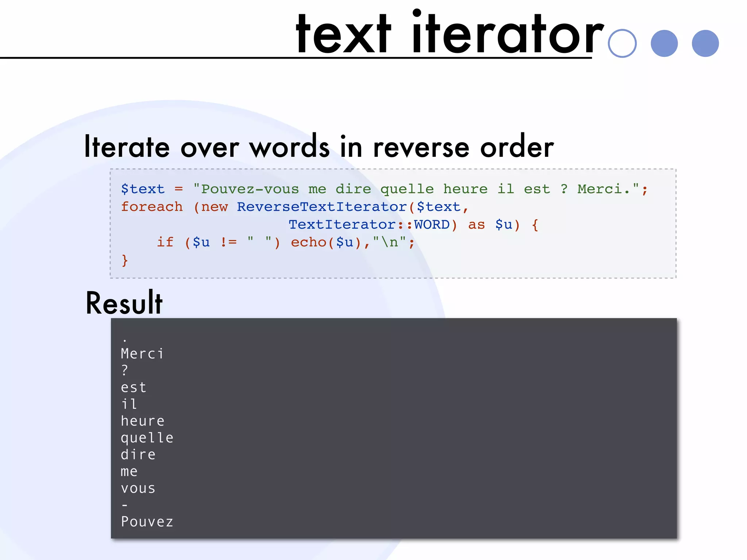Click "TextIterator::WORD" constant in code
This screenshot has width=747, height=560.
click(369, 225)
